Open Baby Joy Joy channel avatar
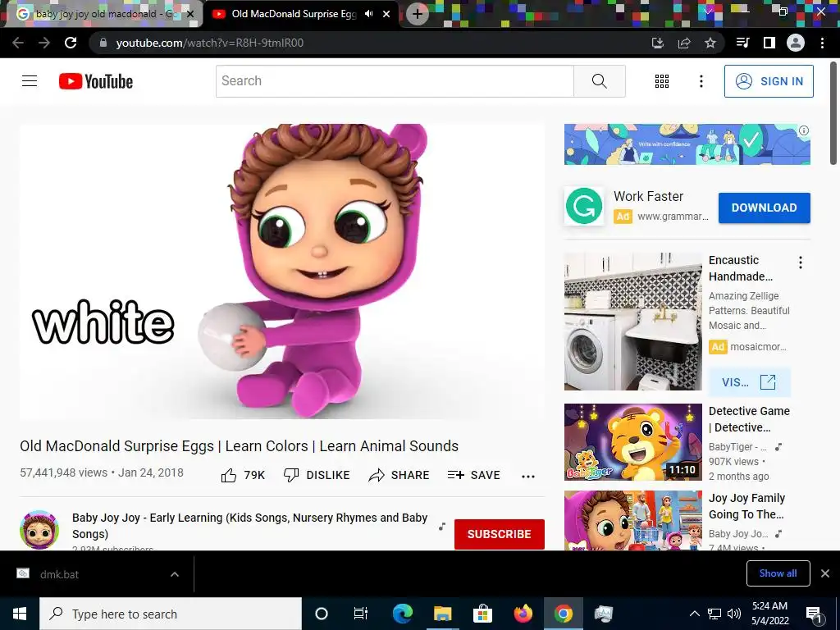 click(x=39, y=530)
